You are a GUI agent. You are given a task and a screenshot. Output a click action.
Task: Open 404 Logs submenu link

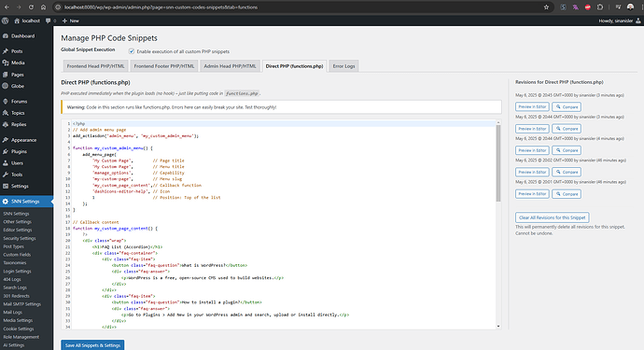12,279
